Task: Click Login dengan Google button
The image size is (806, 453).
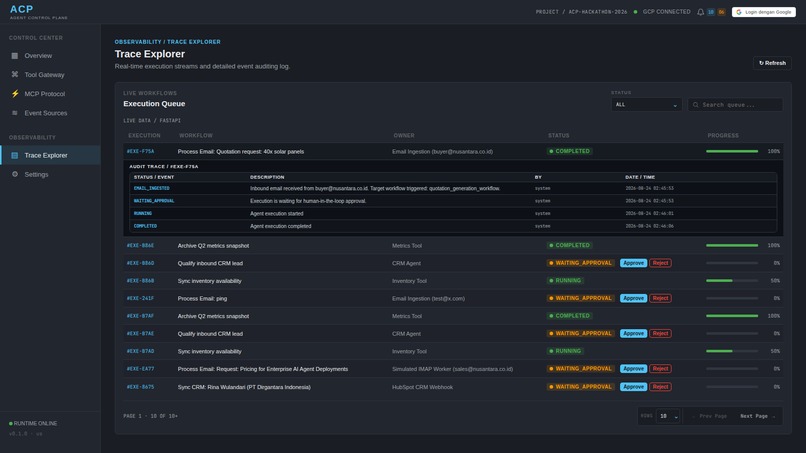Action: 763,12
